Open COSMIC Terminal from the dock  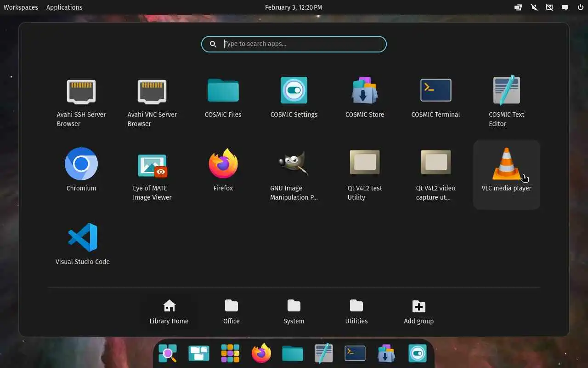point(355,353)
